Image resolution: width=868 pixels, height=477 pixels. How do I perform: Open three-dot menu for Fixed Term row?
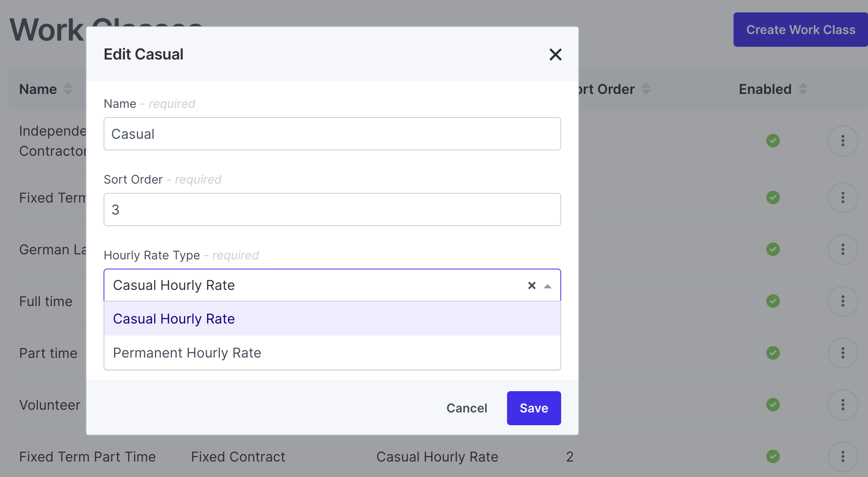coord(842,198)
